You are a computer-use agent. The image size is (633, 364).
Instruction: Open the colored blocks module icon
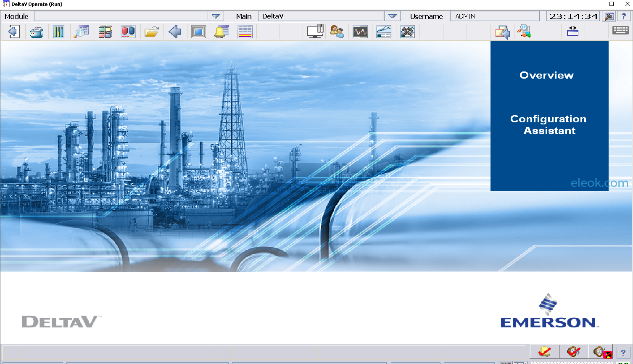click(x=105, y=32)
